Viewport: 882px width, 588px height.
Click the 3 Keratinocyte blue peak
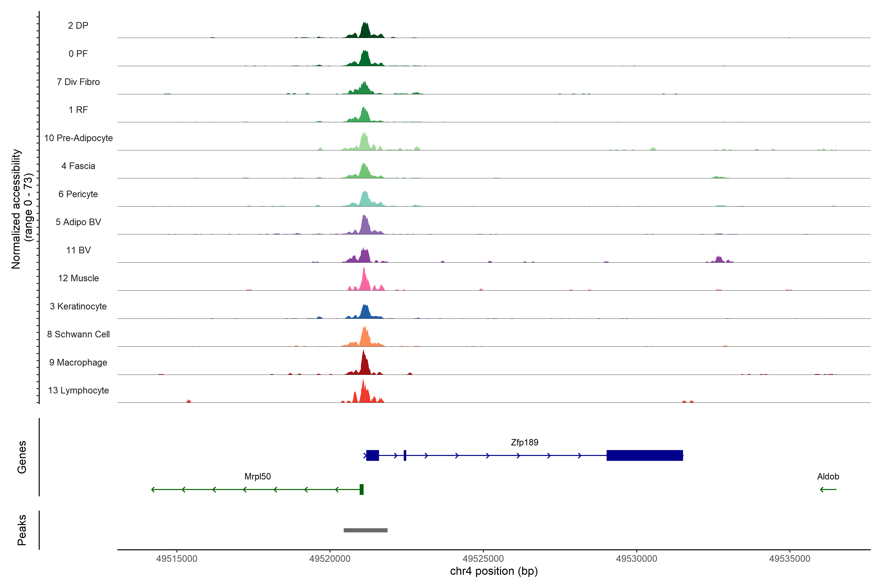(x=365, y=312)
